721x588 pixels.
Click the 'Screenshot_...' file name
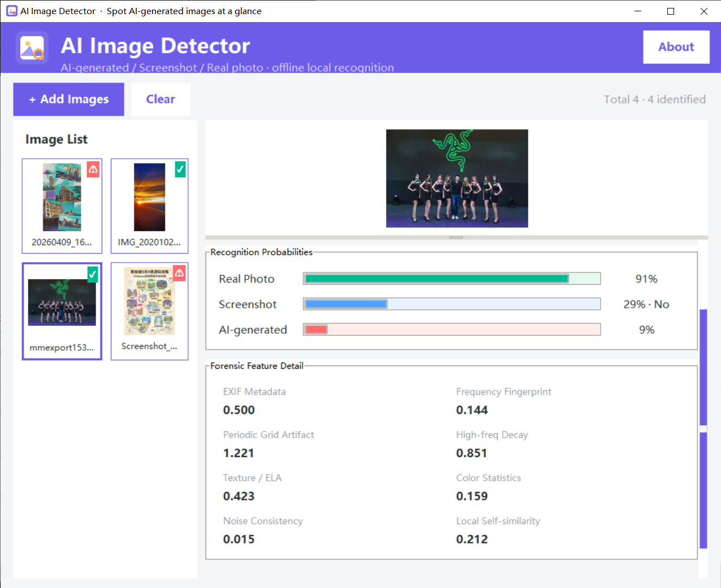(149, 346)
